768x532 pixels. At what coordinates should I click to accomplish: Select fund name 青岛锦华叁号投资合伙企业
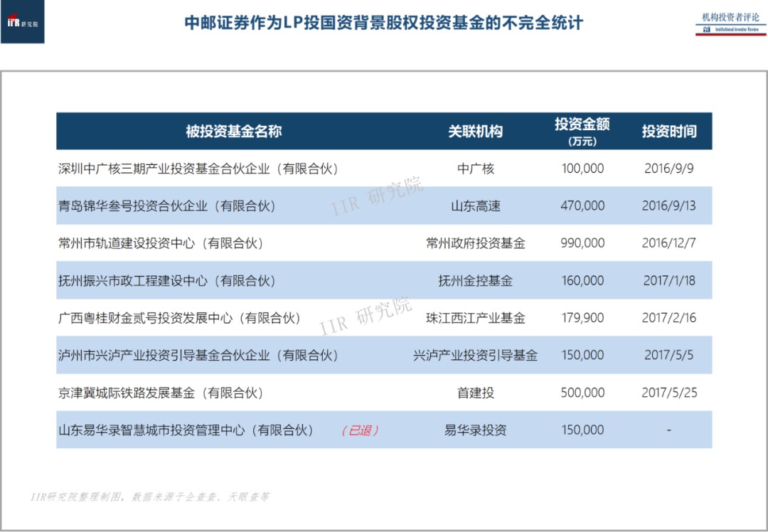coord(133,206)
